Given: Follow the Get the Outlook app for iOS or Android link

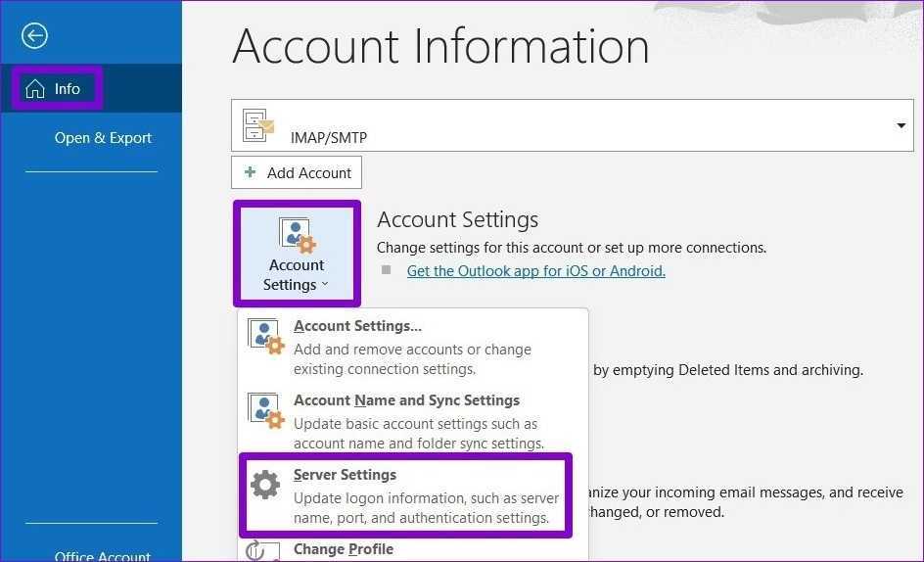Looking at the screenshot, I should tap(535, 271).
